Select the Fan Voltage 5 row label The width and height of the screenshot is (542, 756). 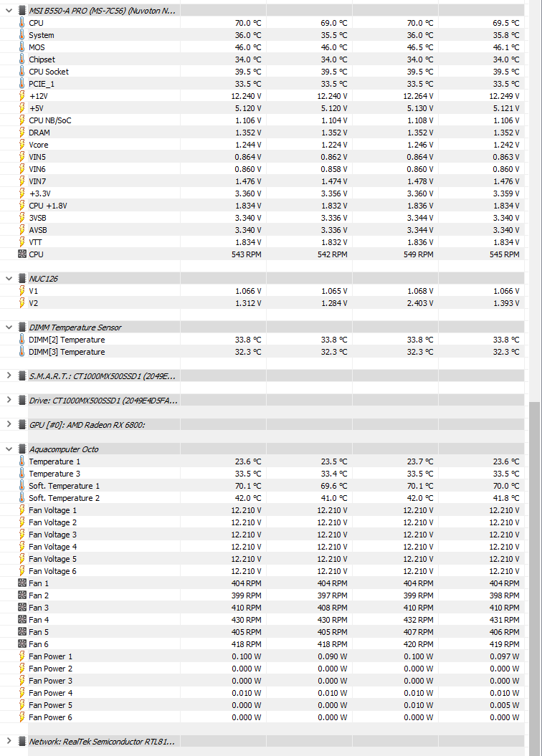[x=52, y=559]
